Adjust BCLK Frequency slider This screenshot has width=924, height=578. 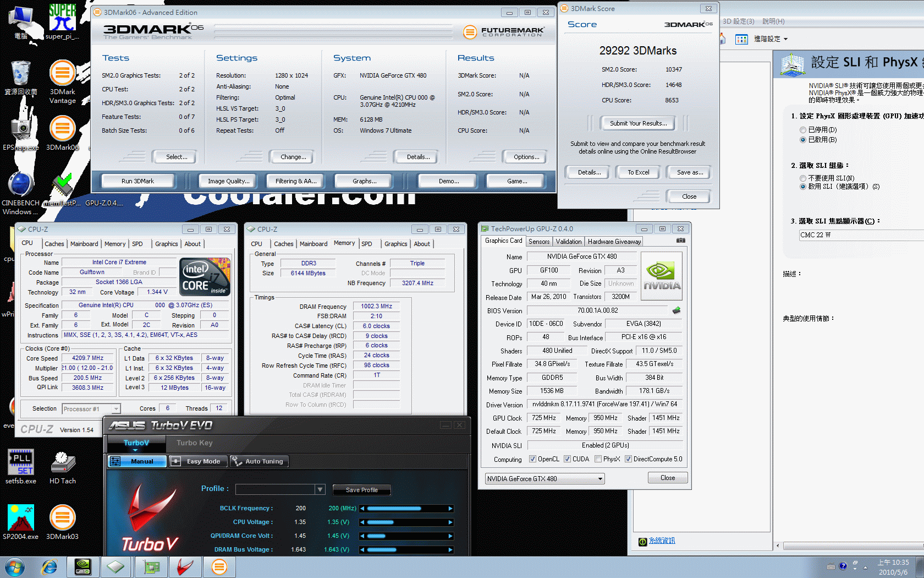pos(406,509)
